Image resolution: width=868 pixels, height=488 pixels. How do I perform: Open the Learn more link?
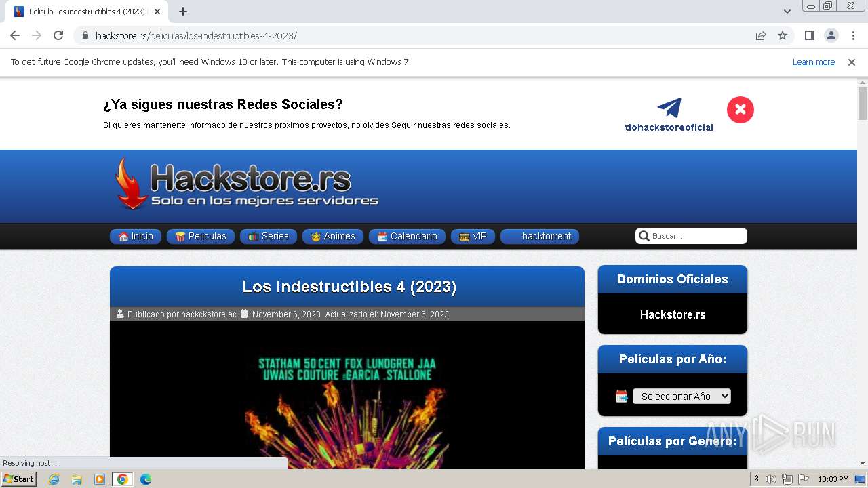[814, 62]
